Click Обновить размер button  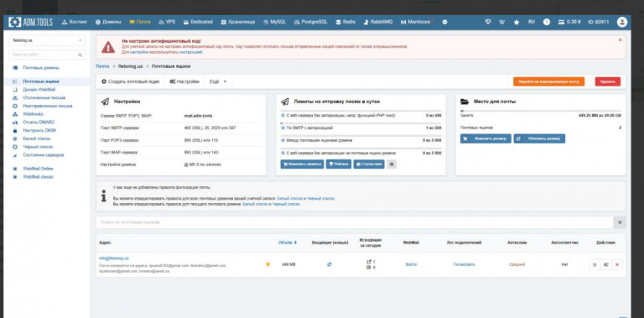tap(539, 139)
